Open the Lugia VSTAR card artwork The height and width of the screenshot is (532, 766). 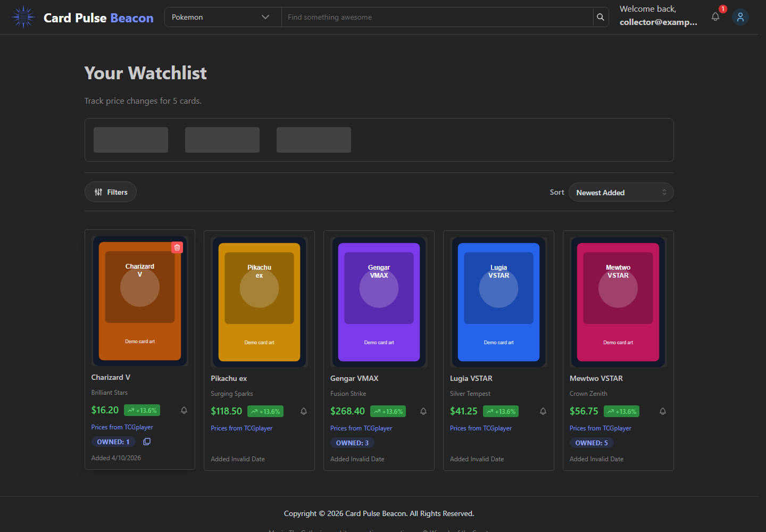pos(498,302)
